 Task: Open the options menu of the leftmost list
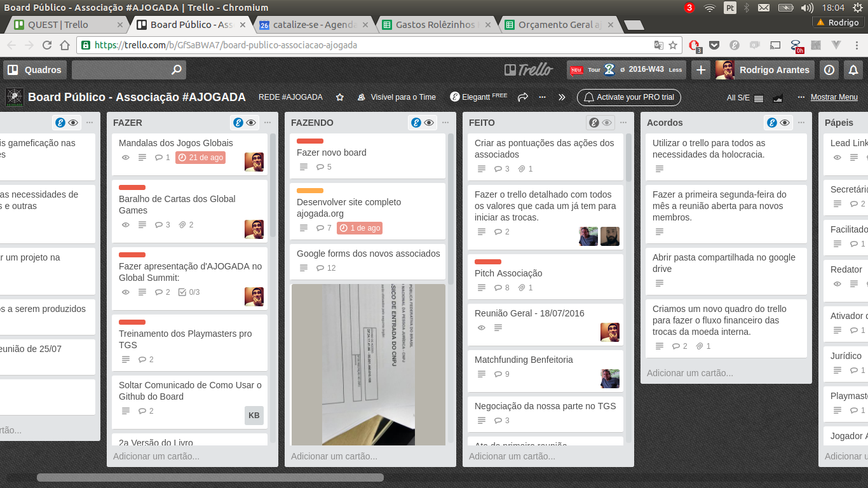(90, 123)
